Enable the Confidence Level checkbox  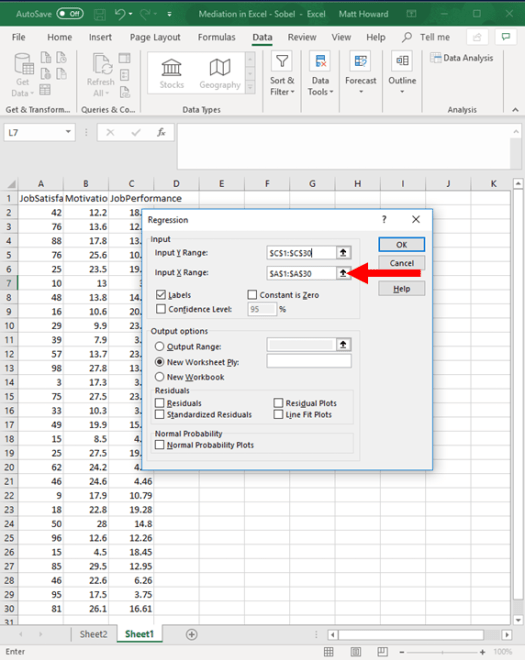click(161, 309)
